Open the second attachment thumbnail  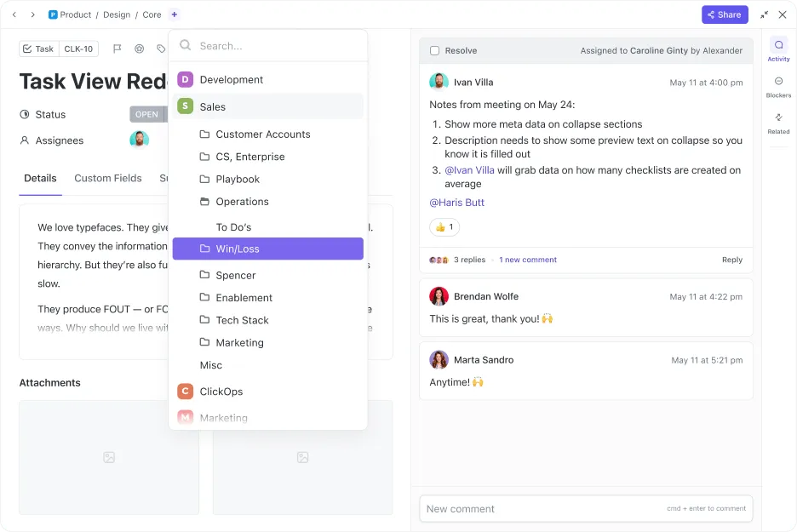coord(302,457)
